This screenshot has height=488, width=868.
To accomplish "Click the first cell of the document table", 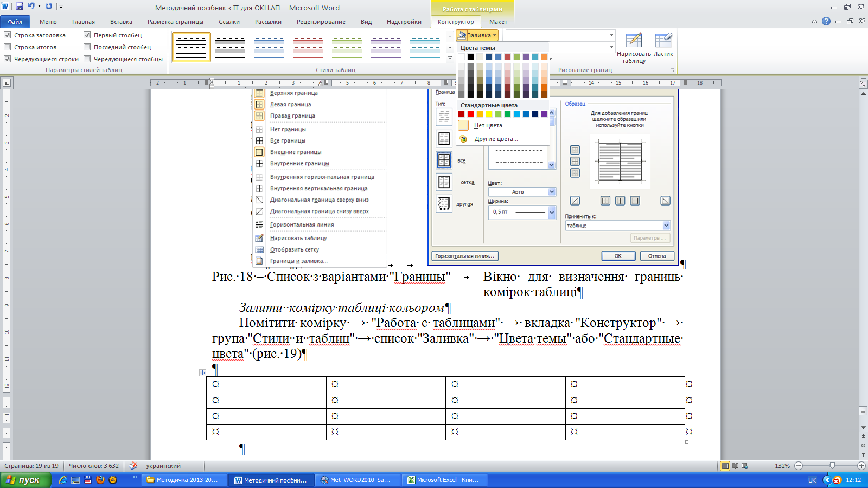I will (266, 384).
